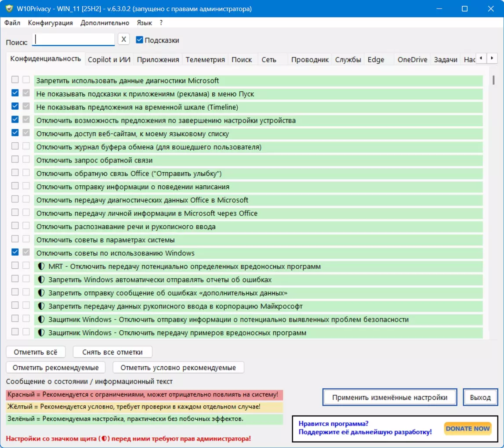Uncheck Отключить возможность предложения по завершению настройки
The height and width of the screenshot is (448, 504).
point(15,119)
